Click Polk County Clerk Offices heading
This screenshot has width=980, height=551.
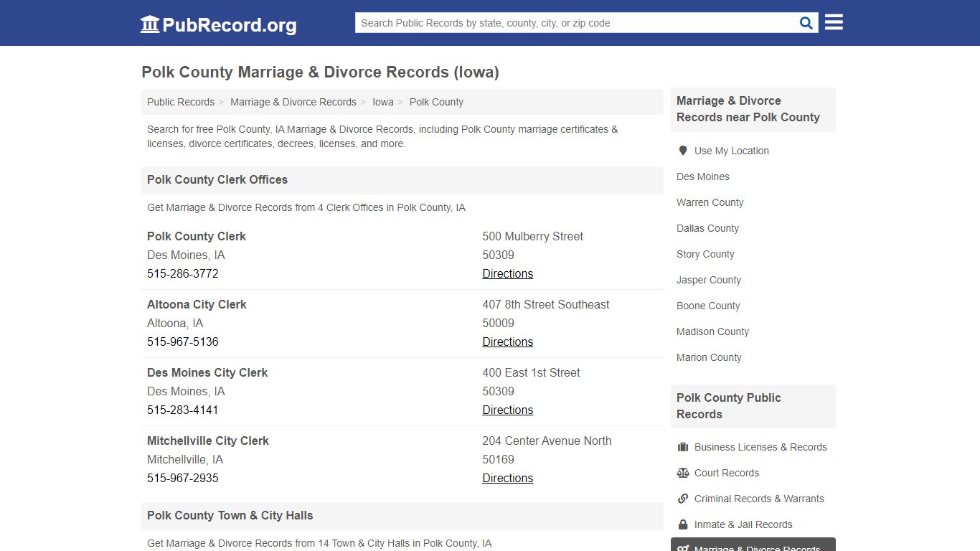point(217,180)
